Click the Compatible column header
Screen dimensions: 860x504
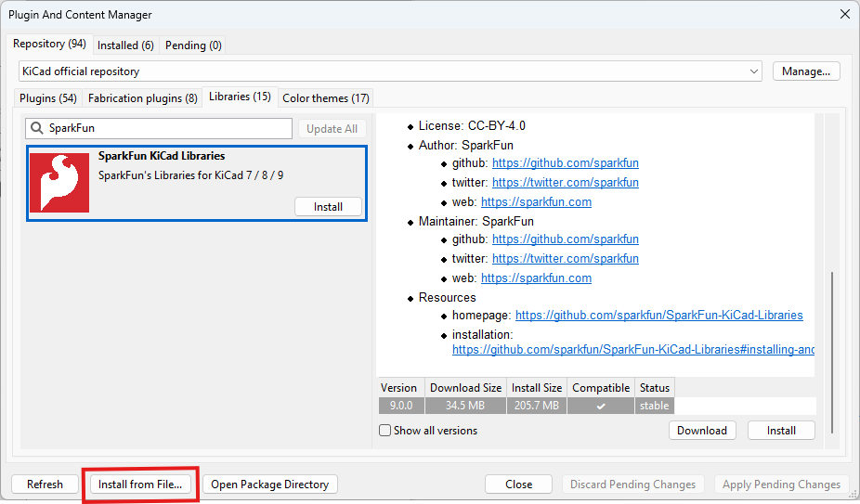(x=601, y=388)
